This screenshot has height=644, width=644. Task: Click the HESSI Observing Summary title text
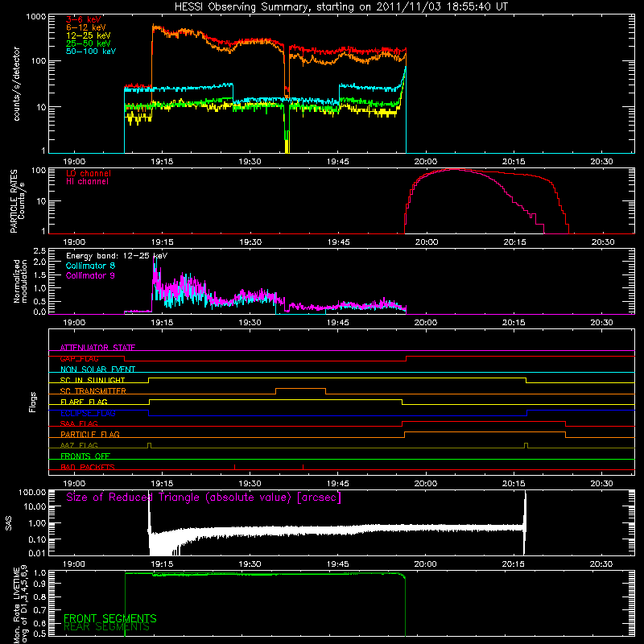coord(341,7)
